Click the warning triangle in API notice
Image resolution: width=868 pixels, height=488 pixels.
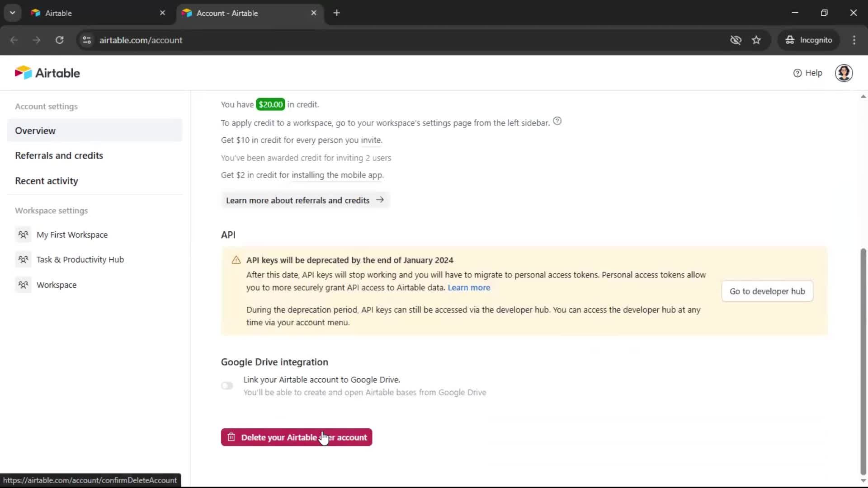pyautogui.click(x=236, y=260)
